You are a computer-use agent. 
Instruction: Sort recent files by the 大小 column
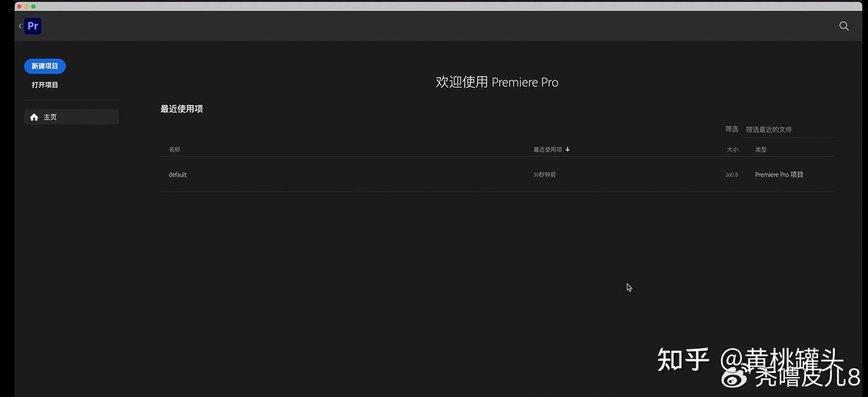(x=732, y=149)
